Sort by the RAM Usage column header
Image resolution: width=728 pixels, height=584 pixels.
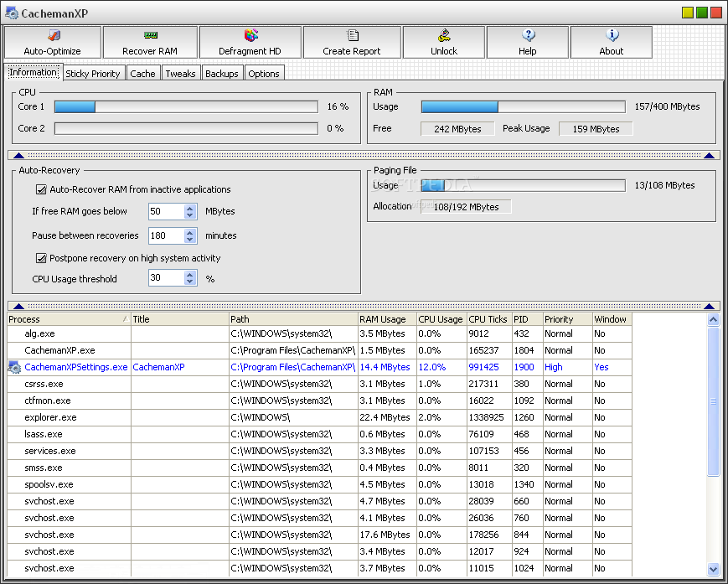pyautogui.click(x=387, y=319)
